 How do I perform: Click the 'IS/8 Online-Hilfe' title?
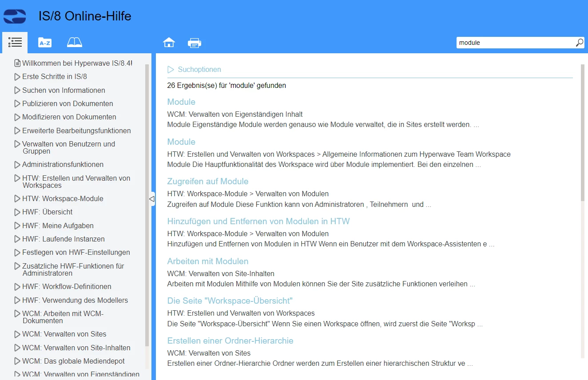coord(85,16)
